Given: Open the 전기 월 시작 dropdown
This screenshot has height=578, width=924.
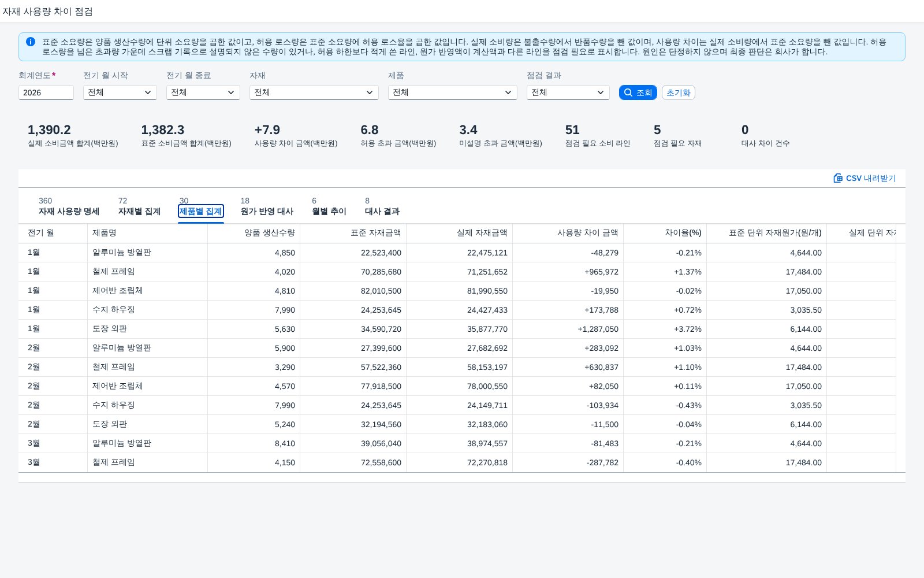Looking at the screenshot, I should (120, 92).
